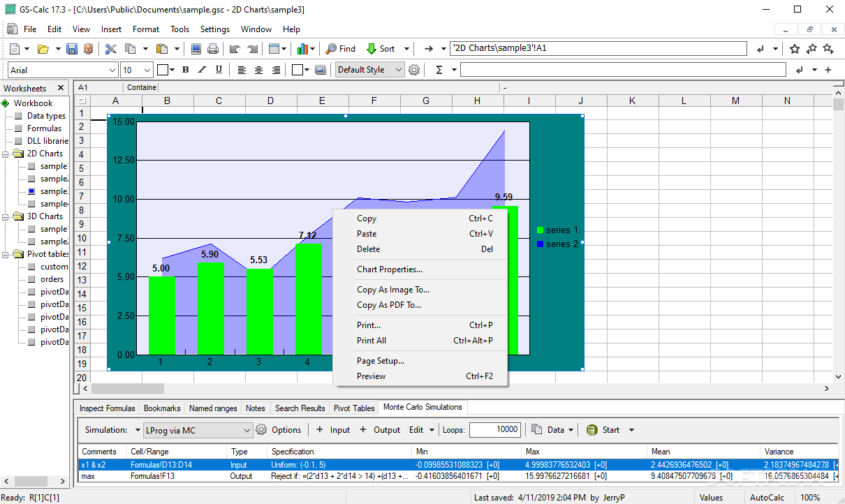Center text alignment icon
The height and width of the screenshot is (504, 845).
tap(259, 70)
